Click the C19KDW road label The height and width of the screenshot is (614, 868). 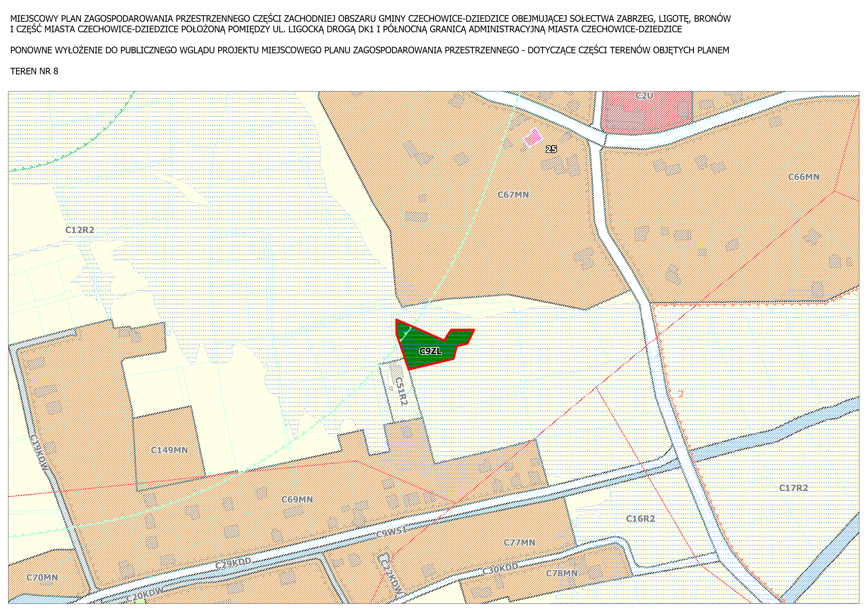[39, 452]
